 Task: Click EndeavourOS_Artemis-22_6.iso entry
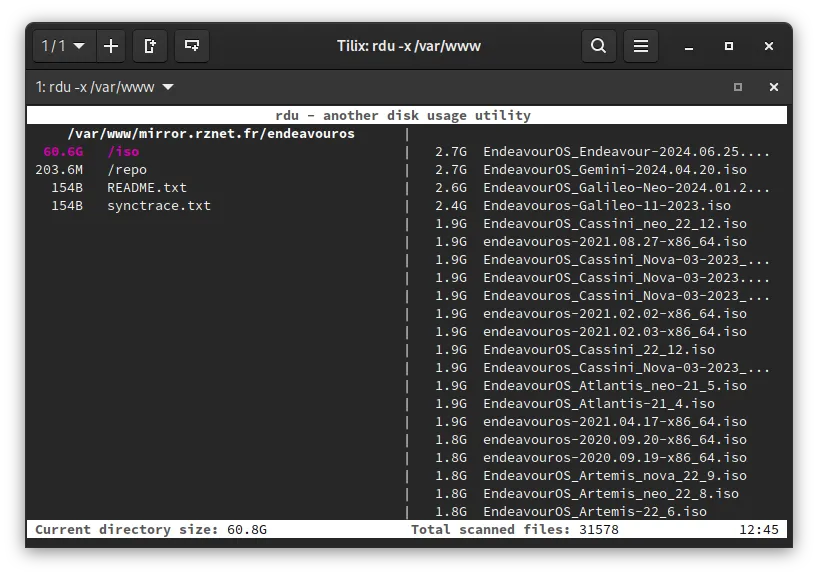click(x=594, y=511)
